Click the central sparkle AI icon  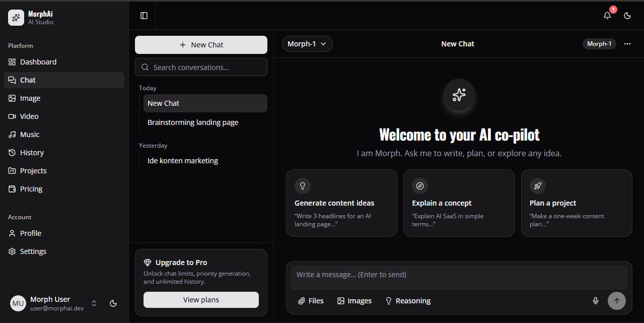pyautogui.click(x=459, y=95)
